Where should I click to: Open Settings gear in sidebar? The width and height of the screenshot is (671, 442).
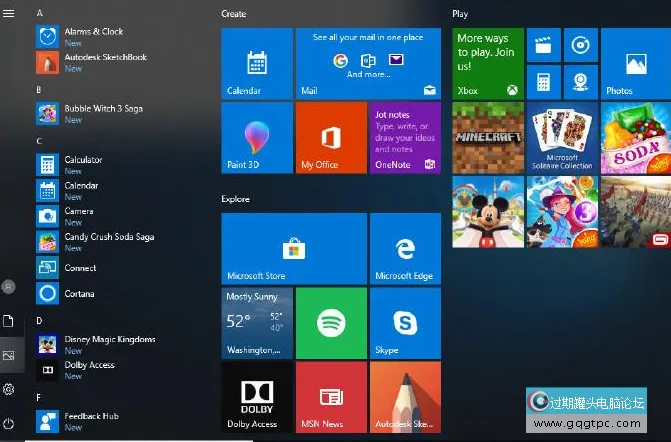(9, 389)
